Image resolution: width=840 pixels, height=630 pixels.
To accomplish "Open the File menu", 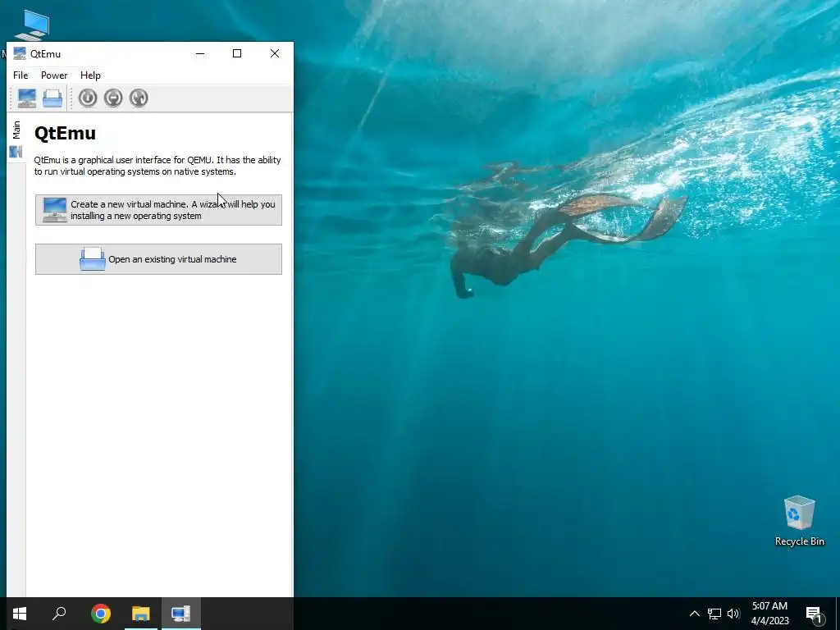I will click(21, 75).
